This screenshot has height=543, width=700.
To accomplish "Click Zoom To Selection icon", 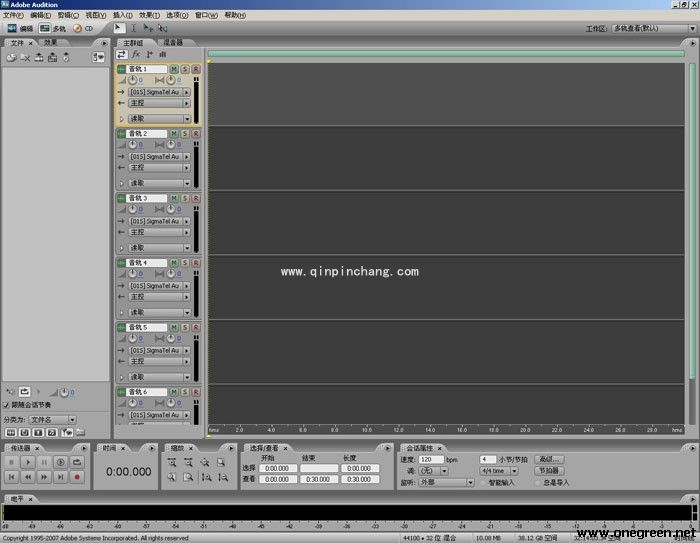I will (221, 463).
